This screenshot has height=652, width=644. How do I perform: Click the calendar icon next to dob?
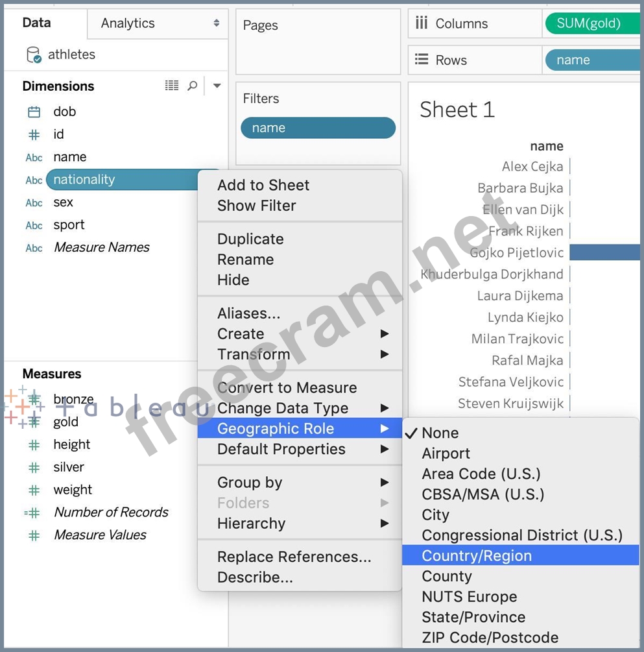click(x=34, y=112)
